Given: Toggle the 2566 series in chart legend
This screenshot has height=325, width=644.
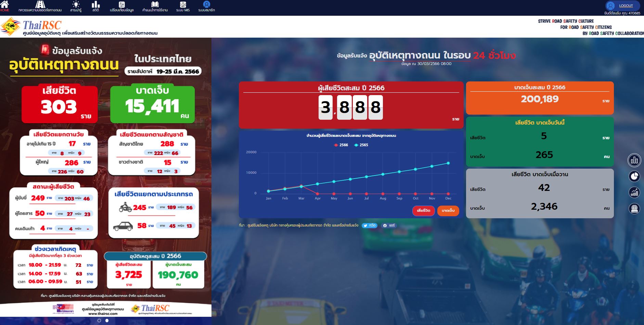Looking at the screenshot, I should [x=341, y=145].
